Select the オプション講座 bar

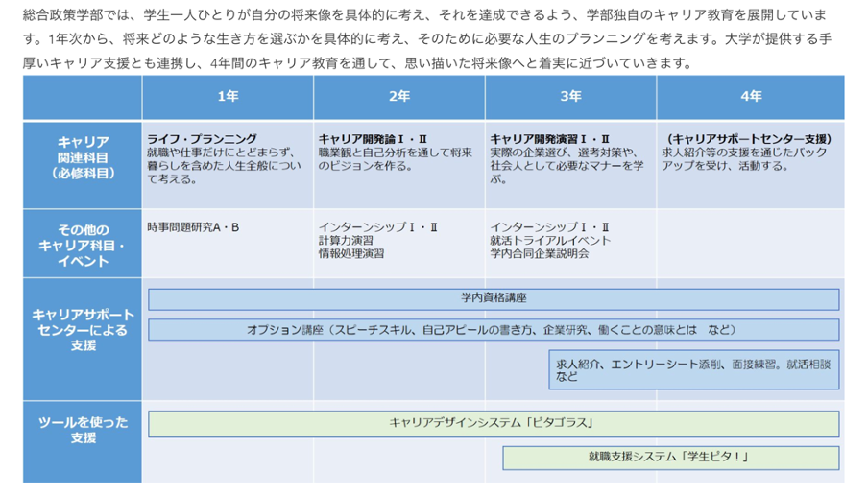[494, 330]
